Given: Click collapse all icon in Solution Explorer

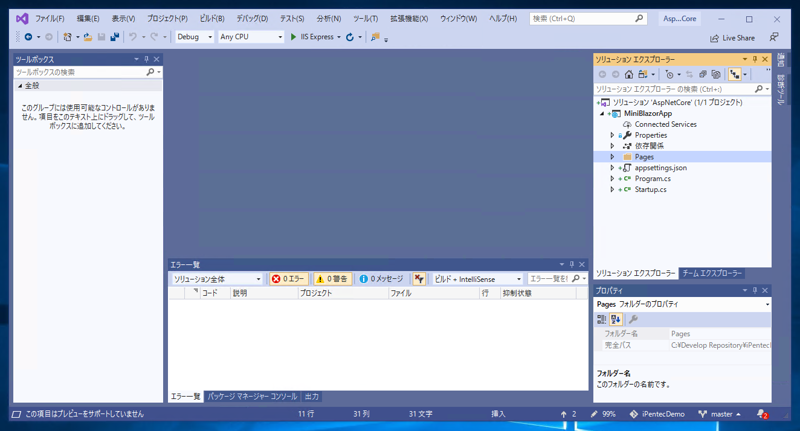Looking at the screenshot, I should tap(703, 74).
